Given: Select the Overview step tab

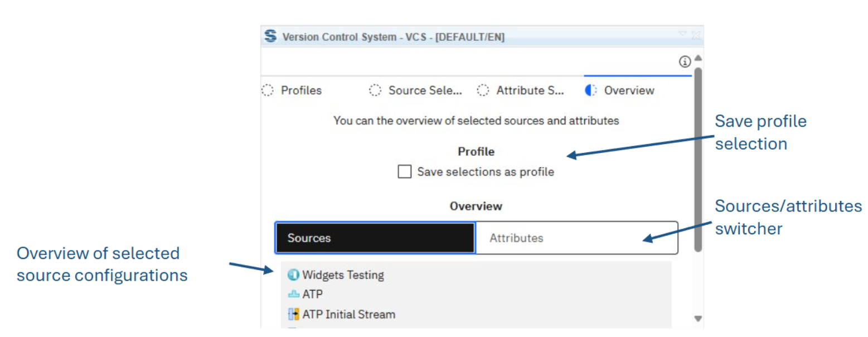Looking at the screenshot, I should point(629,90).
